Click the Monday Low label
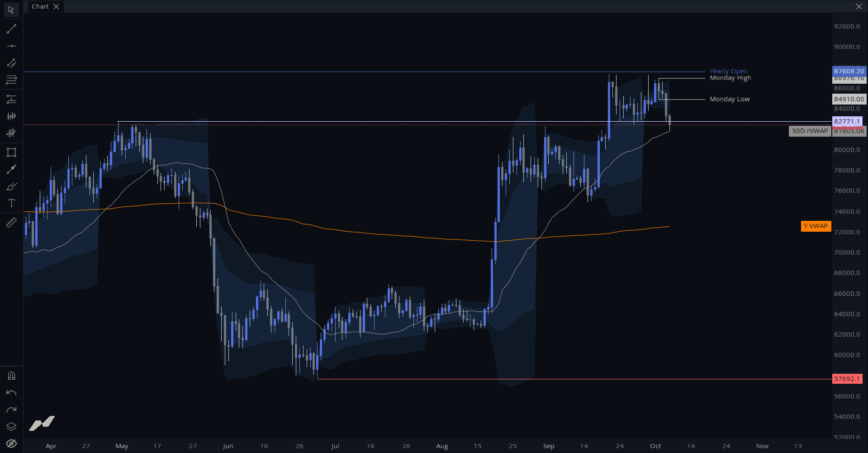This screenshot has width=868, height=453. (x=730, y=99)
